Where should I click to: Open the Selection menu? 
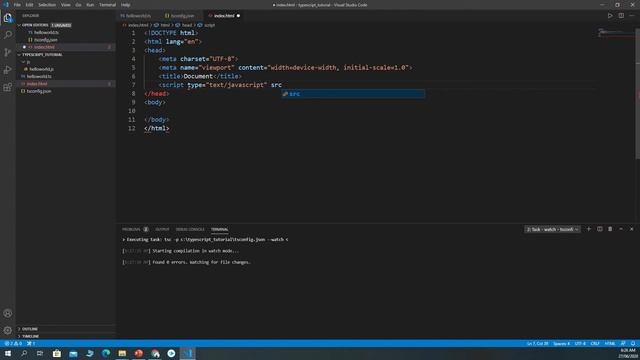coord(47,5)
